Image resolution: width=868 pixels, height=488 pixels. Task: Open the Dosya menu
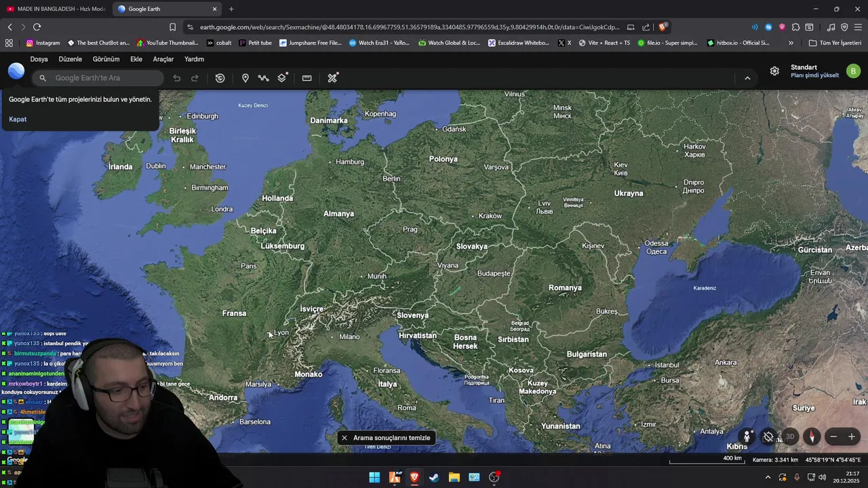pos(39,59)
